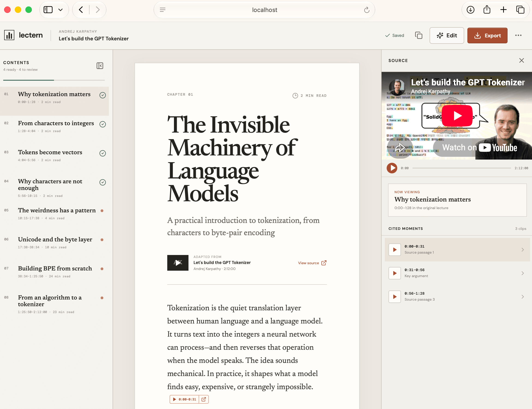Click the "2:12:00" duration label

[521, 168]
